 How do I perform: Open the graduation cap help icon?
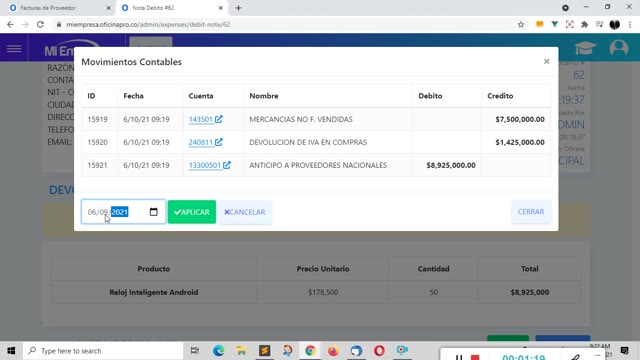coord(585,48)
